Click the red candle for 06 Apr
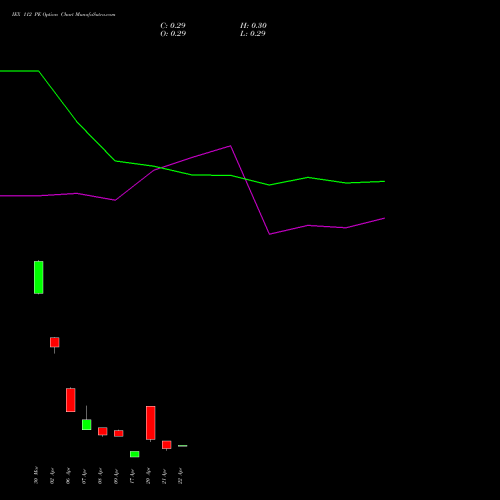Screen dimensions: 500x500 (x=71, y=400)
